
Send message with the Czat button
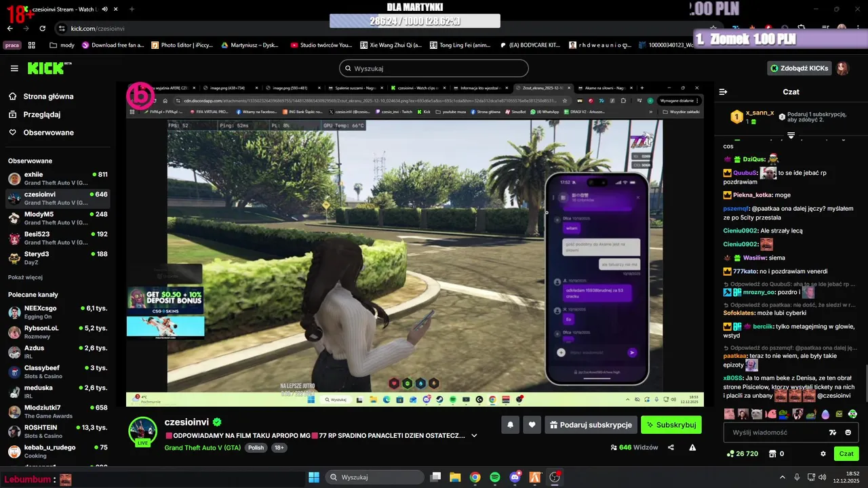(846, 453)
